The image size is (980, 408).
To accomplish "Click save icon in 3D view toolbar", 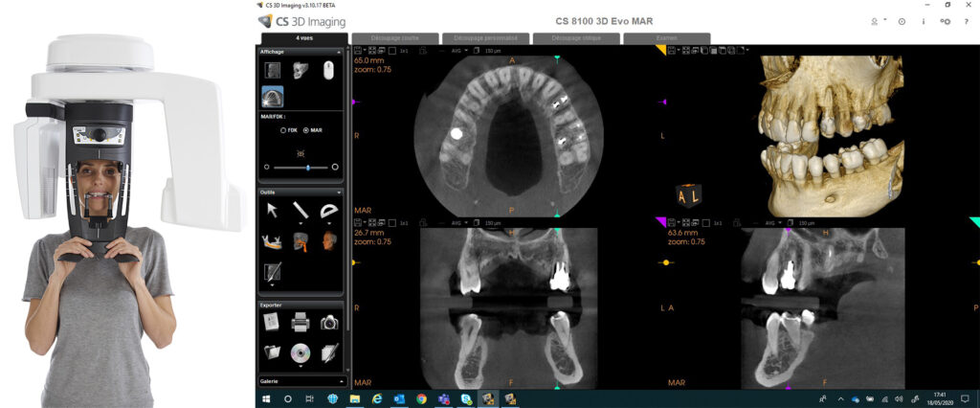I will tap(671, 50).
